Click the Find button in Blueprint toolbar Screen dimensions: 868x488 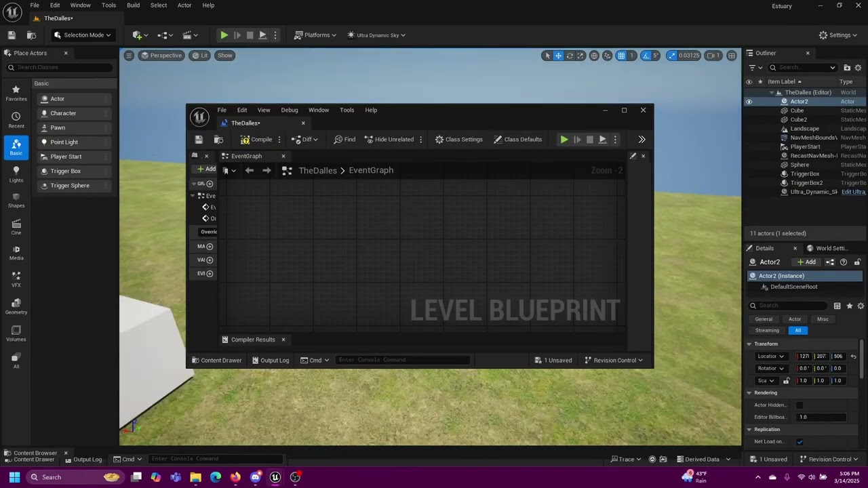(x=344, y=140)
